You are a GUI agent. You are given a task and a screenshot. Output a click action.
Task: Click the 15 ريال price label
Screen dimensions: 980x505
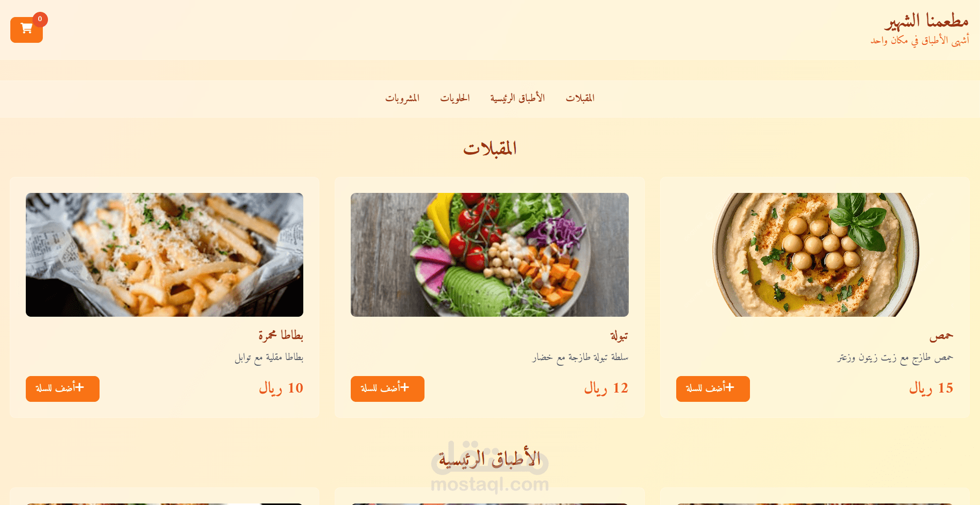click(x=931, y=388)
